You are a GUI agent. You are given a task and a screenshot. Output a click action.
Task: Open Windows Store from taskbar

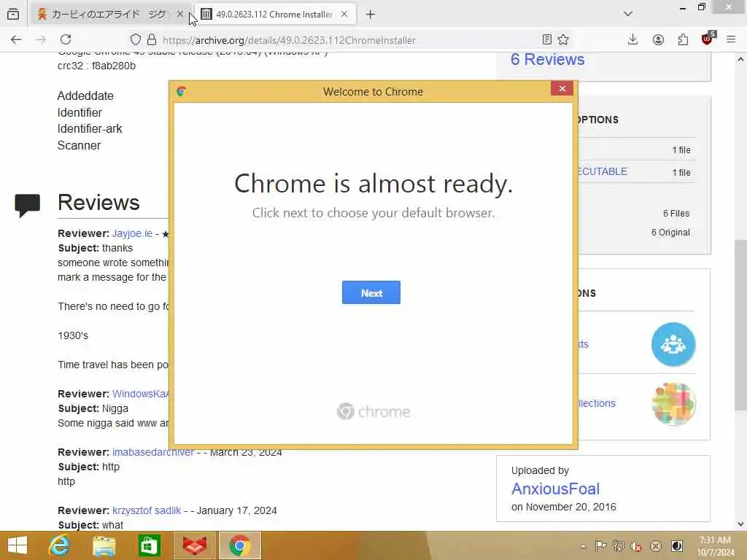149,545
